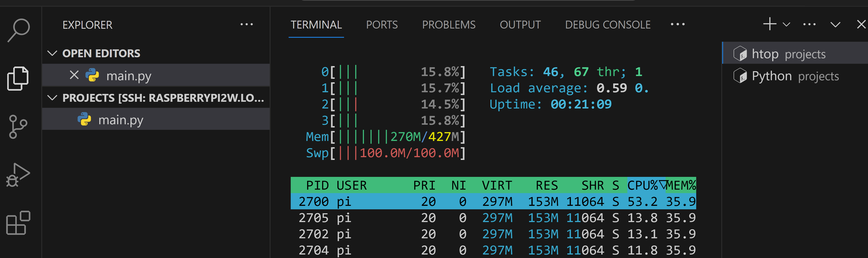Switch to the Ports tab

pos(382,25)
